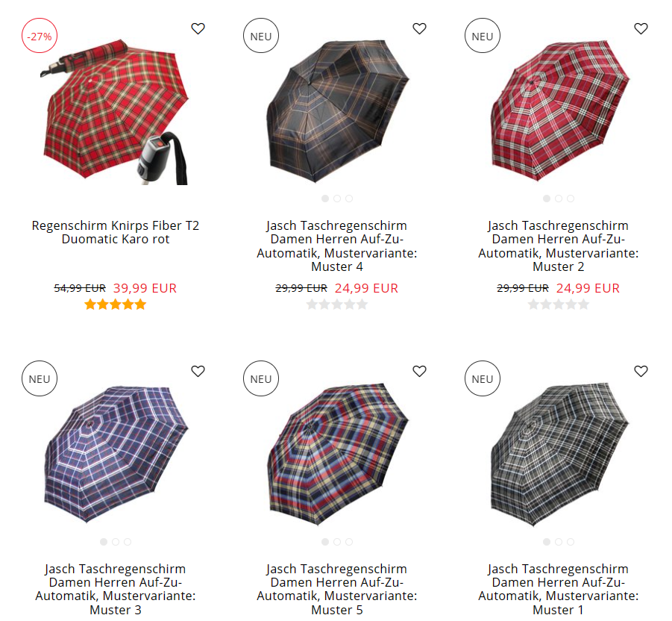
Task: Select second image dot for Muster 4
Action: [337, 199]
